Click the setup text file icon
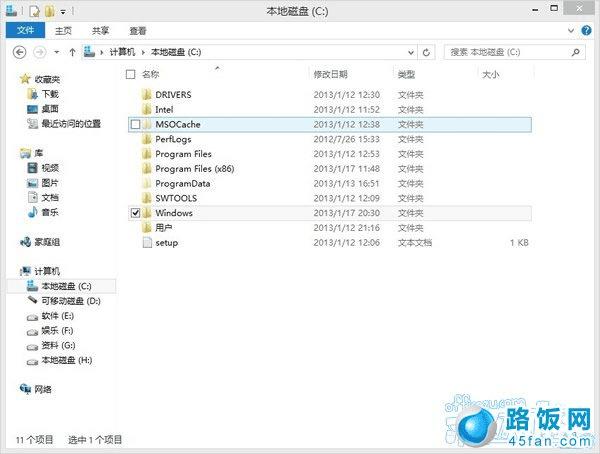This screenshot has width=600, height=454. coord(147,243)
